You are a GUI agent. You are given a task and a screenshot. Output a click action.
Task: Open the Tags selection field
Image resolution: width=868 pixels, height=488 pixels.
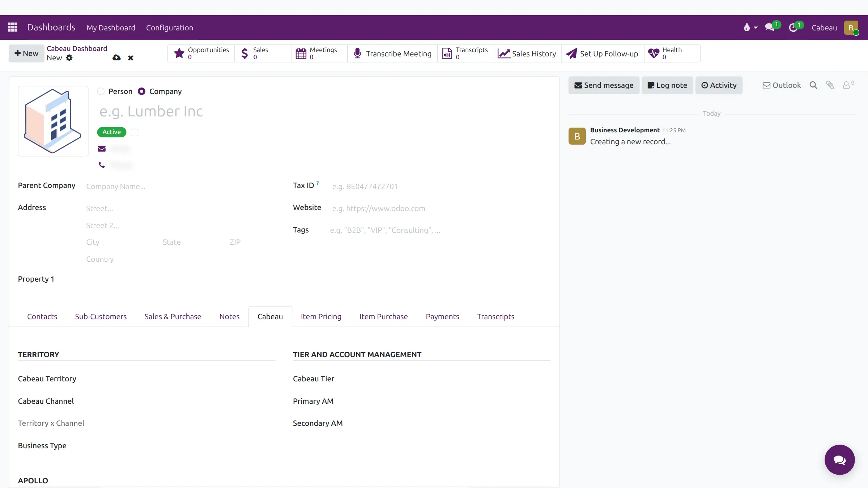(440, 230)
